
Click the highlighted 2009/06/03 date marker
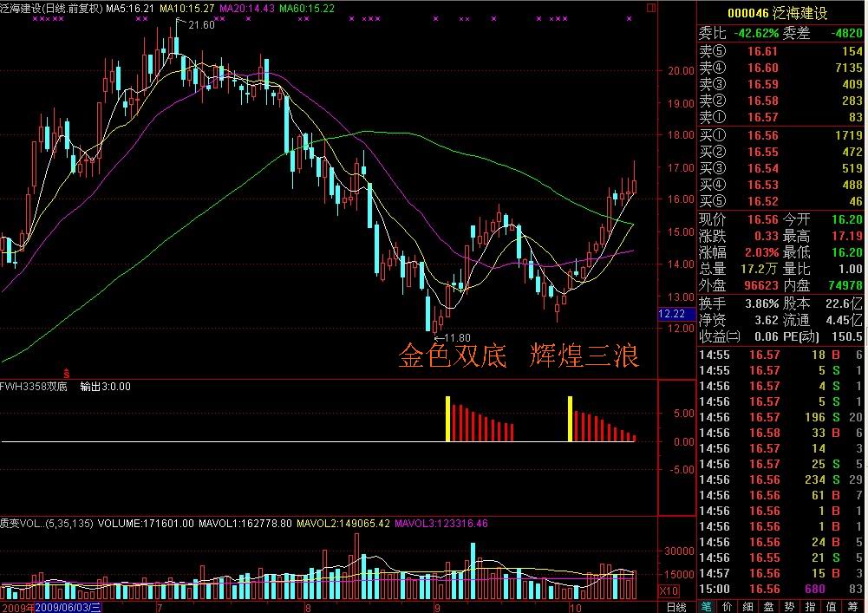pyautogui.click(x=68, y=605)
